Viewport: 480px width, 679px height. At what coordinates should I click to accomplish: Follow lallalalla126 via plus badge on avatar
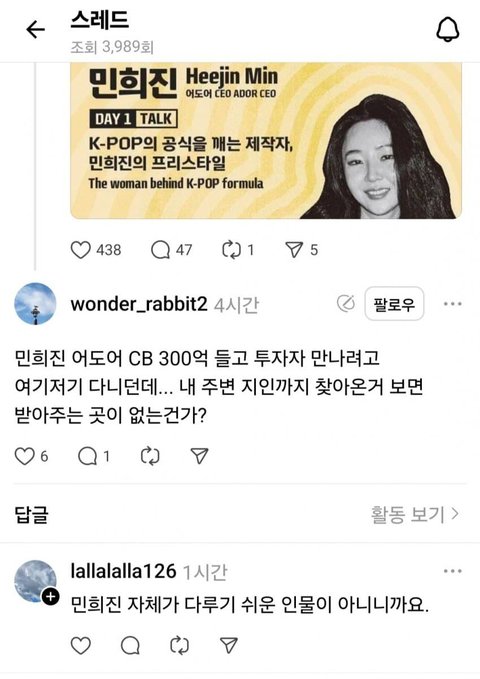click(50, 597)
